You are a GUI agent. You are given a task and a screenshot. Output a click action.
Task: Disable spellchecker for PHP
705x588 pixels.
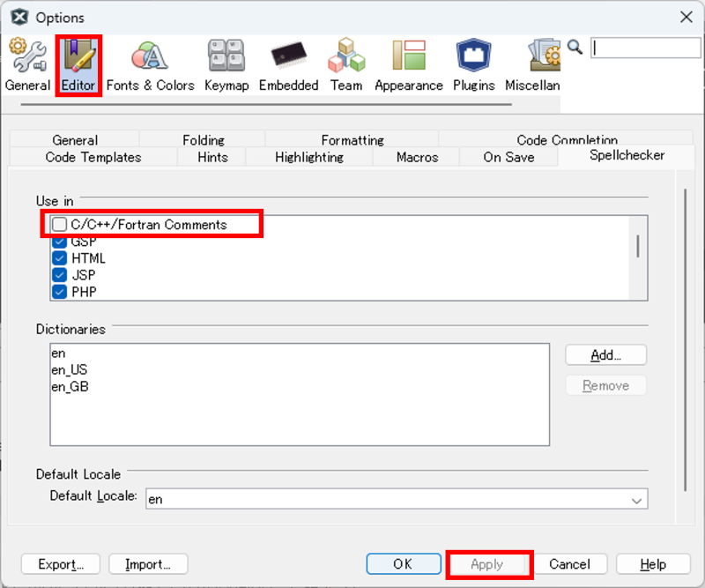point(60,292)
